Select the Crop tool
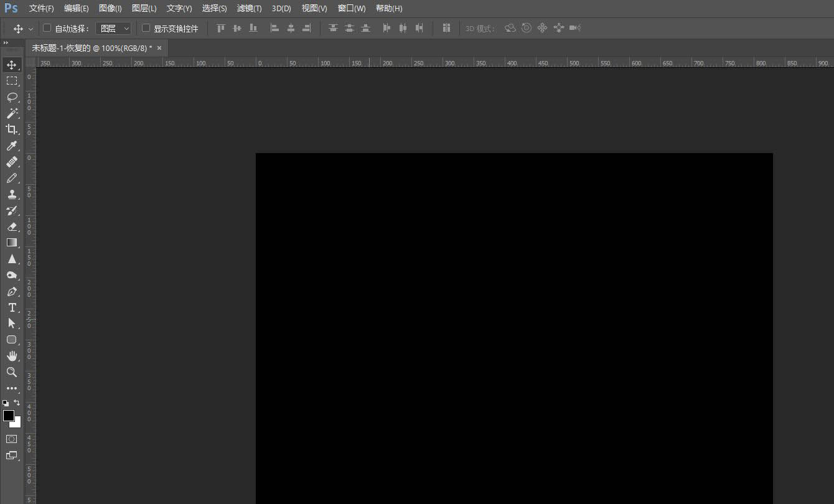This screenshot has height=504, width=834. click(x=12, y=129)
